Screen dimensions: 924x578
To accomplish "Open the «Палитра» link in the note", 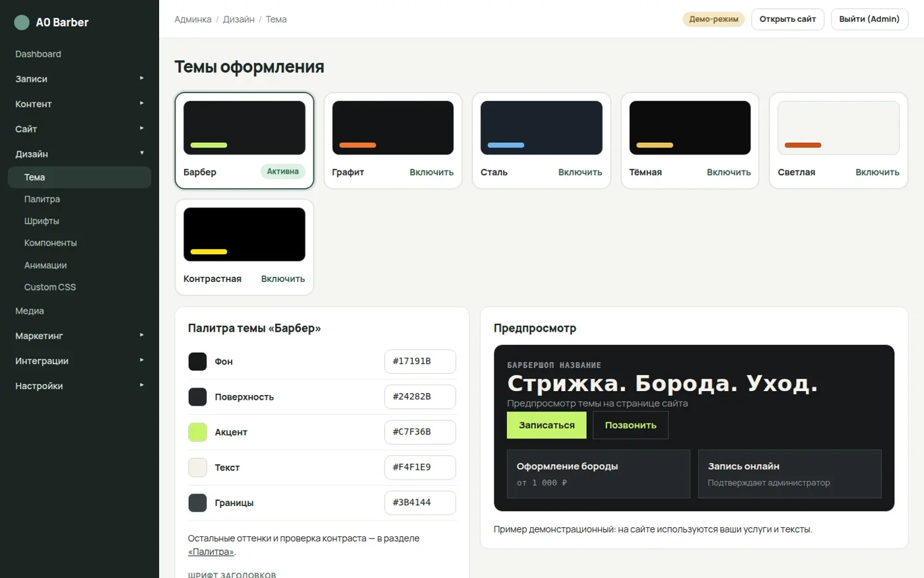I will pyautogui.click(x=211, y=552).
